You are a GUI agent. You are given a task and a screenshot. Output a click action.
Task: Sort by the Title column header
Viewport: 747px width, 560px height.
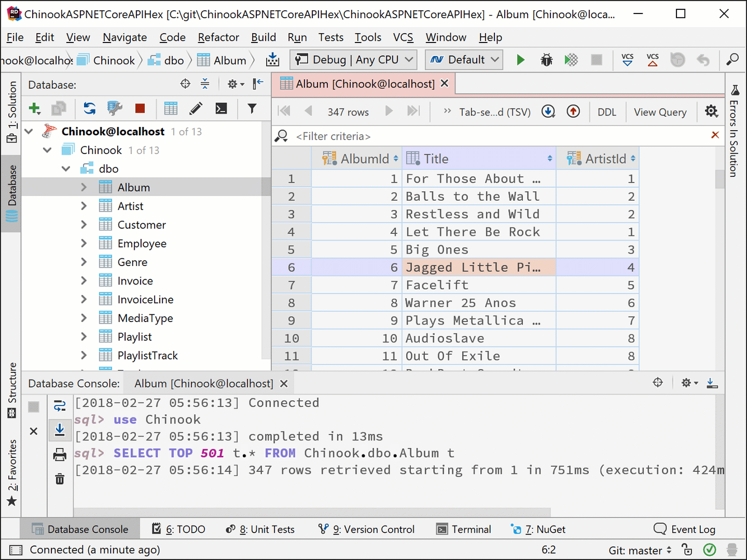click(x=479, y=159)
